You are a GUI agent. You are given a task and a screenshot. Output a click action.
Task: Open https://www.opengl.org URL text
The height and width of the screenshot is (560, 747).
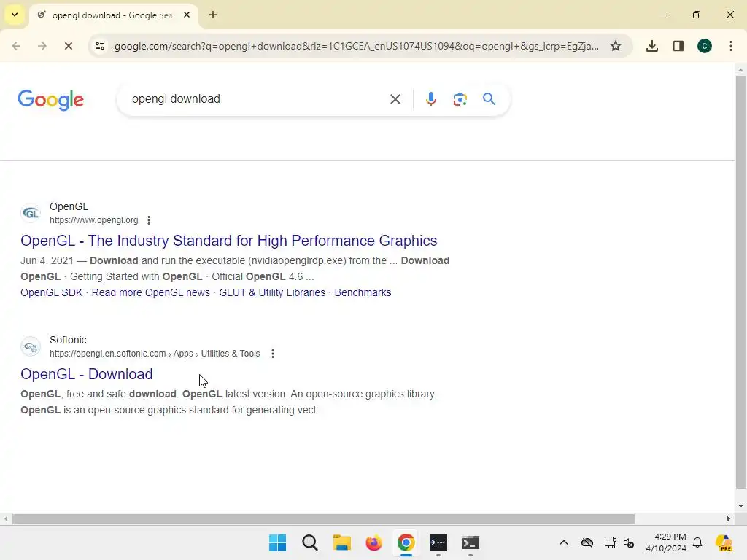tap(94, 220)
